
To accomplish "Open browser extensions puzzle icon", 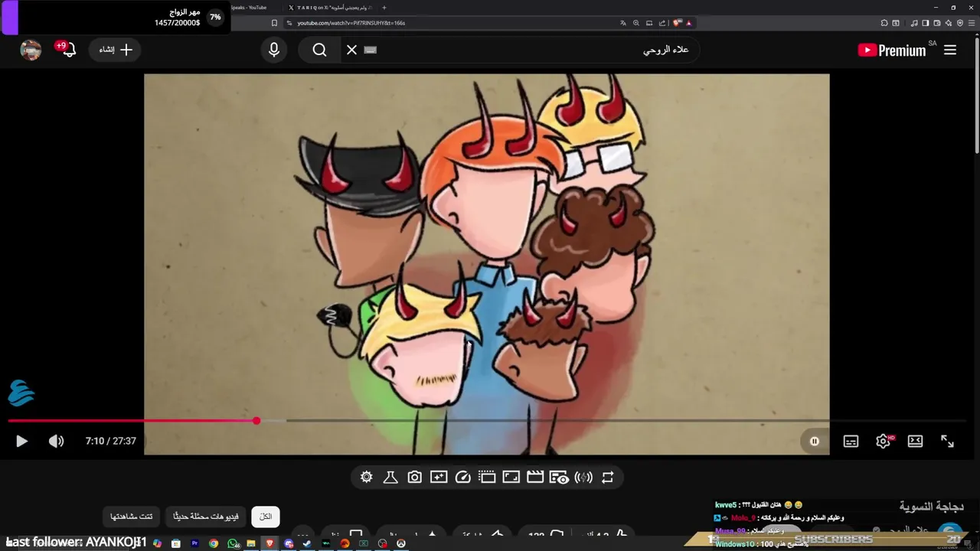I will click(x=884, y=23).
